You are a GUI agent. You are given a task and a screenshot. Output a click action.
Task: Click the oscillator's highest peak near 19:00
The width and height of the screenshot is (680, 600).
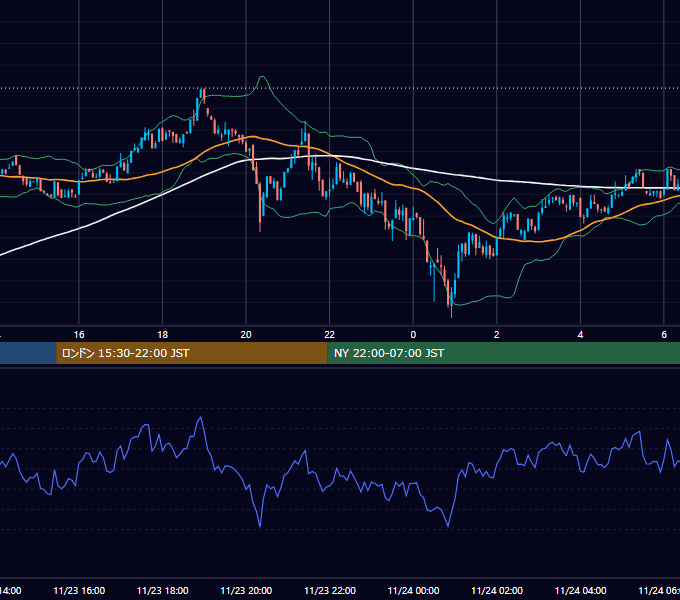coord(200,418)
